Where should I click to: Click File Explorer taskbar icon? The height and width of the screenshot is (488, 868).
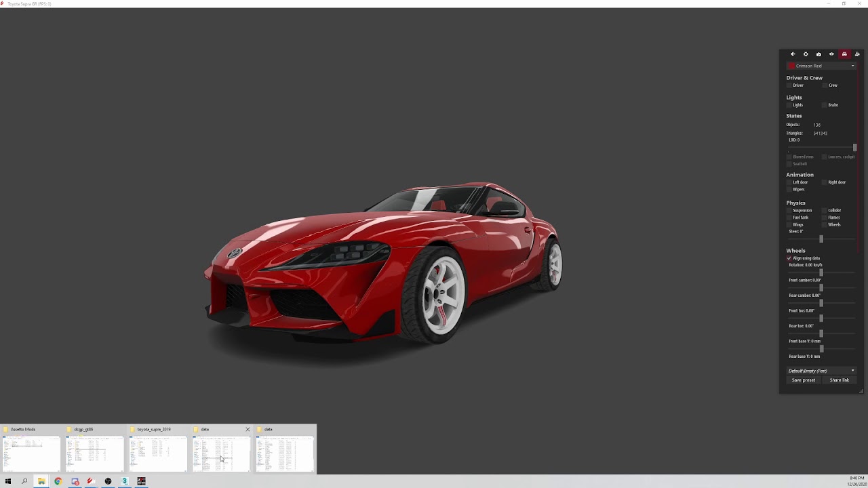point(41,481)
